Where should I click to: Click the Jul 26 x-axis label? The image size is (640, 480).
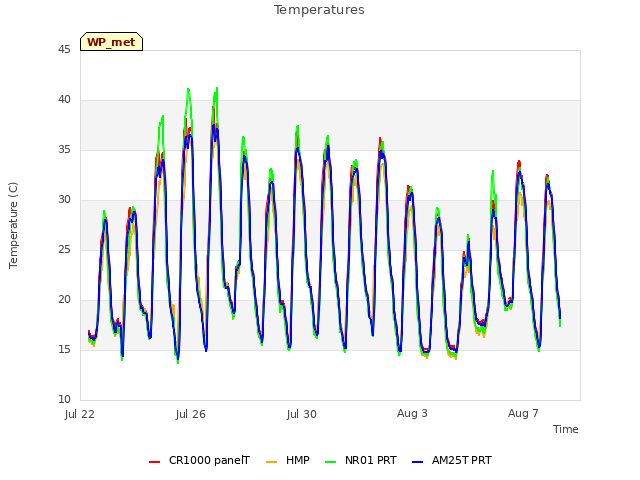tap(191, 414)
